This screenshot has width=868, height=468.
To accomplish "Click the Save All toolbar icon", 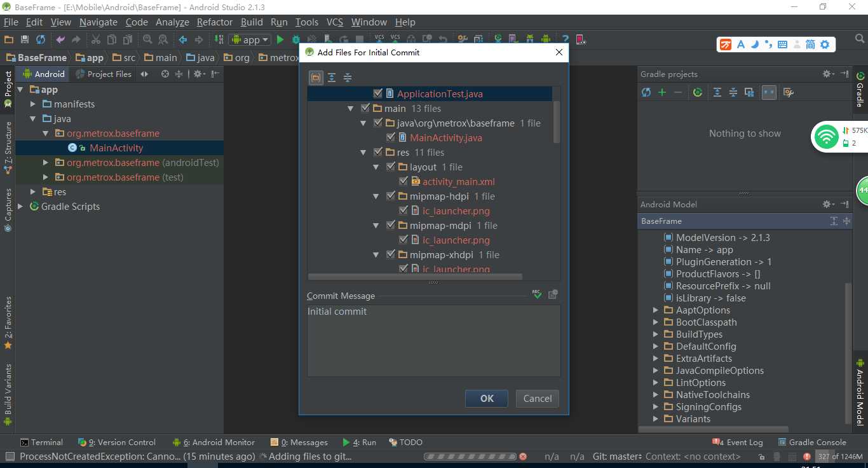I will click(25, 39).
